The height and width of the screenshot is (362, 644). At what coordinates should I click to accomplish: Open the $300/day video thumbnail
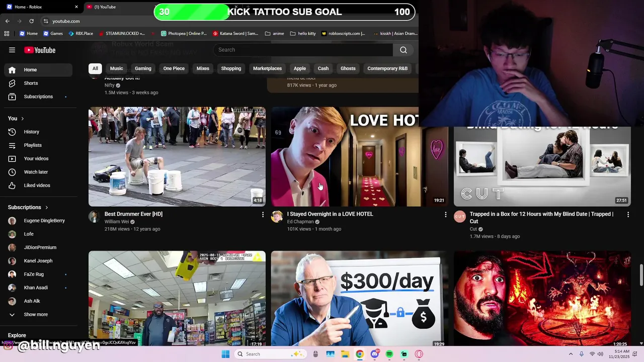[x=359, y=299]
